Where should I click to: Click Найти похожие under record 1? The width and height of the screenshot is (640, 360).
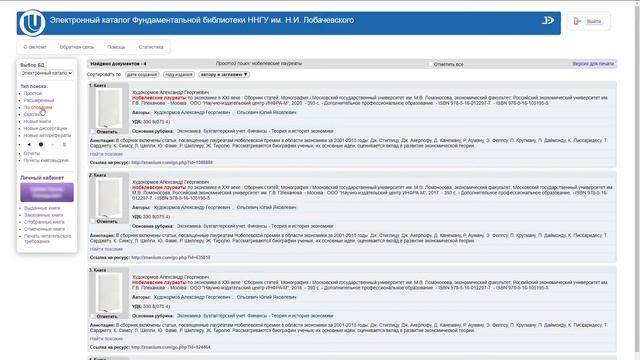(106, 154)
